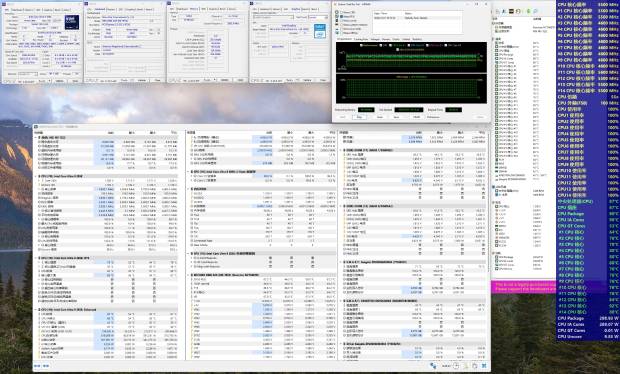Screen dimensions: 620x374
Task: Toggle the Stress FPU checkbox
Action: coord(342,17)
